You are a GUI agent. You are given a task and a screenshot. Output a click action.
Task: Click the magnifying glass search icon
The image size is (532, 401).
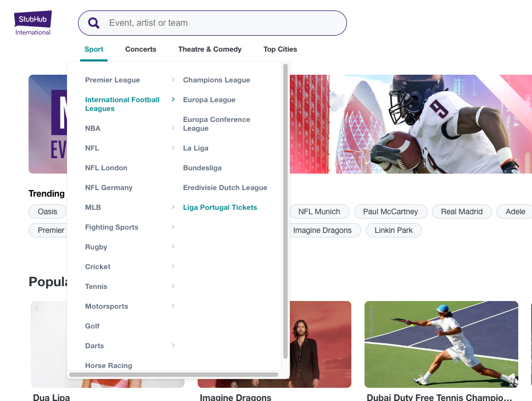pos(94,23)
